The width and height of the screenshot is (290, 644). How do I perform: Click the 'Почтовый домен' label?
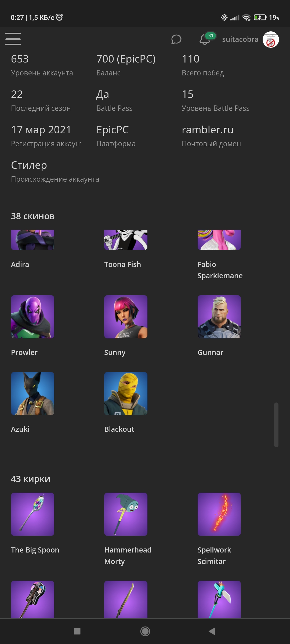pyautogui.click(x=211, y=144)
